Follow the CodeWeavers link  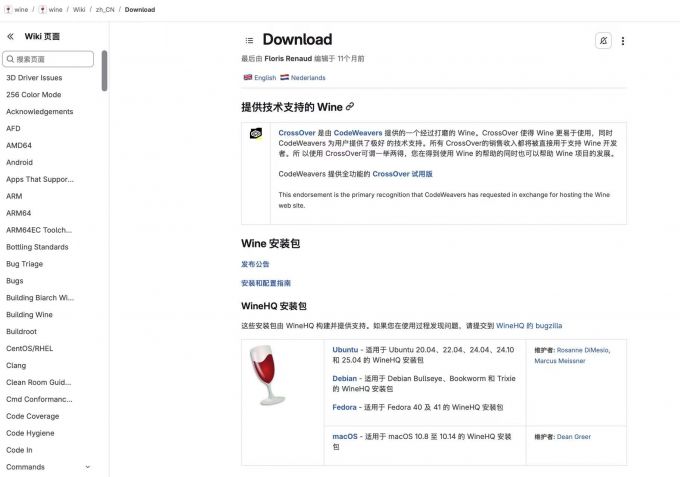click(358, 133)
